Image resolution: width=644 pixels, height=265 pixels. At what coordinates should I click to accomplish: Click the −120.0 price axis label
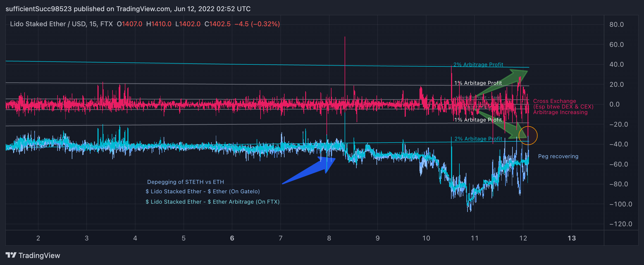tap(621, 224)
